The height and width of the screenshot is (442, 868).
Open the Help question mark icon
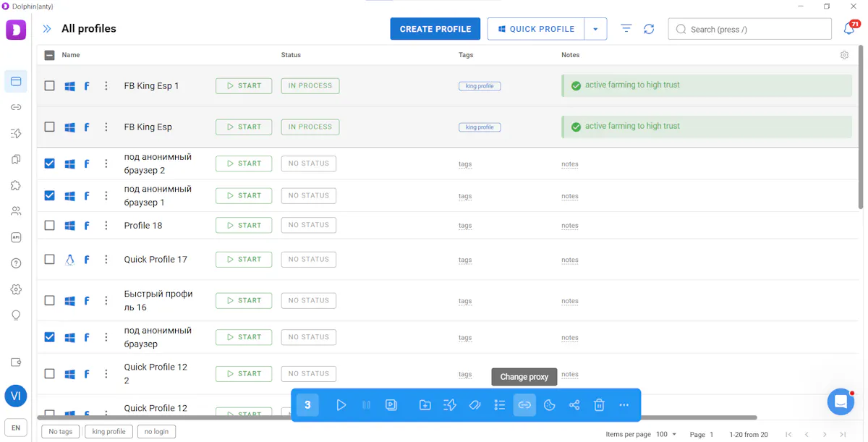point(16,263)
